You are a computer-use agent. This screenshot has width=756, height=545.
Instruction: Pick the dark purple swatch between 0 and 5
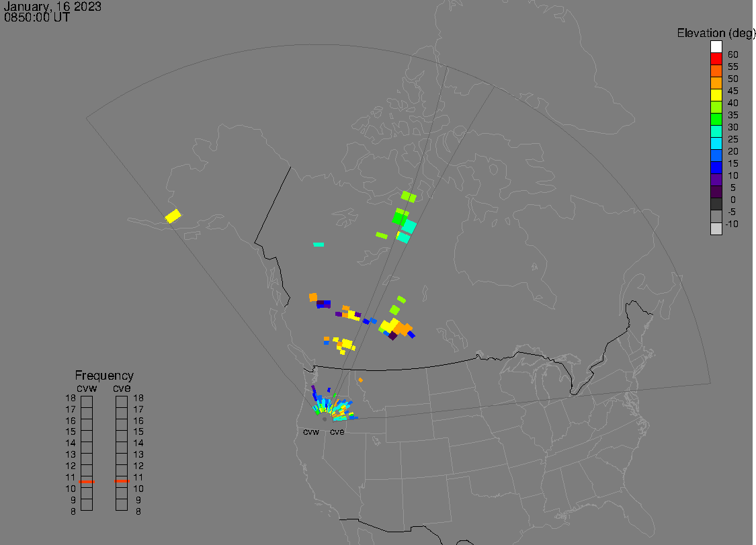pyautogui.click(x=716, y=192)
